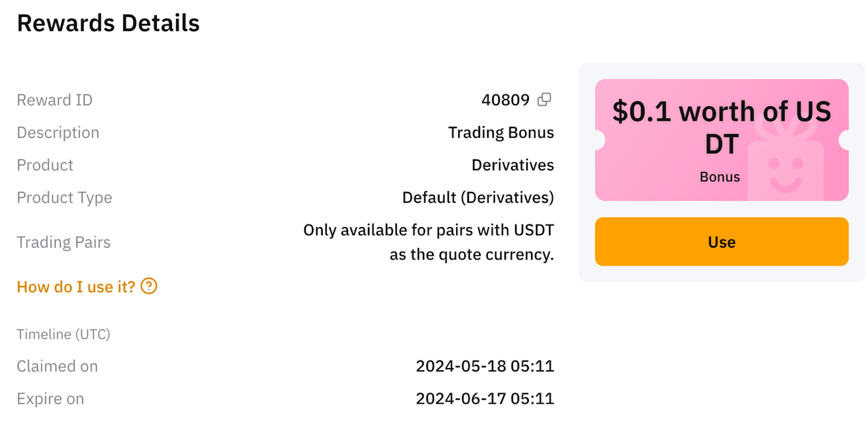
Task: Click the Expire on field label
Action: 50,399
